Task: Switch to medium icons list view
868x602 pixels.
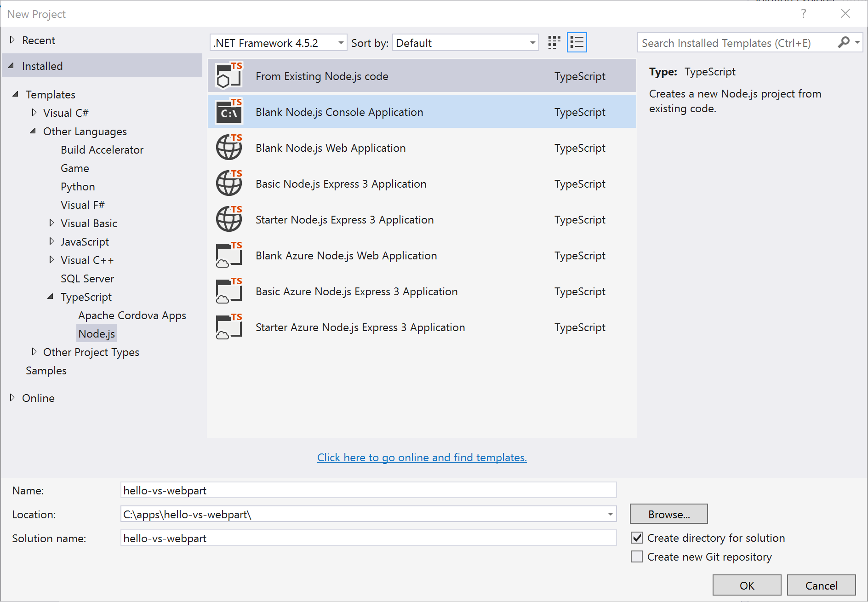Action: (x=577, y=43)
